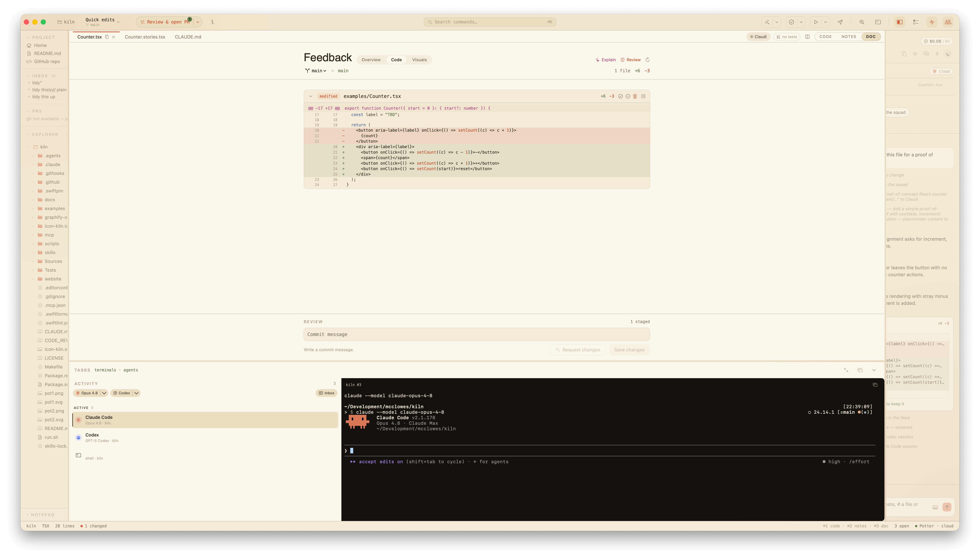980x558 pixels.
Task: Click the waveform voice icon in right panel
Action: pos(915,54)
